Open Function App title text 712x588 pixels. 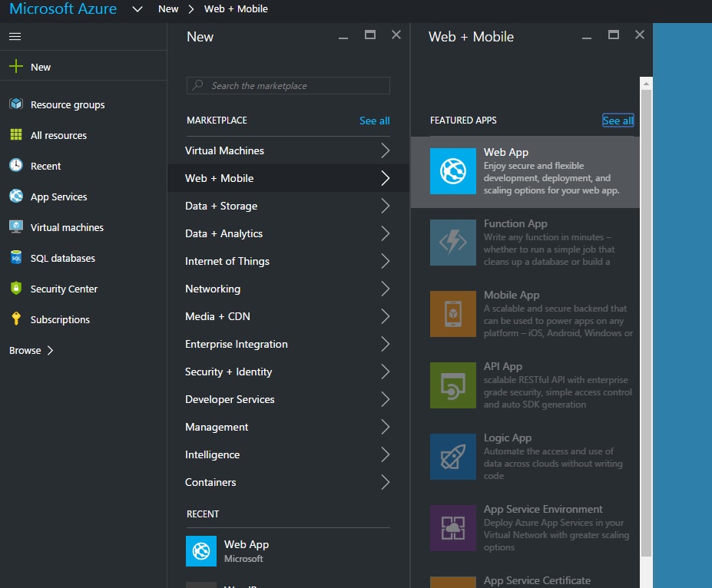(x=515, y=223)
